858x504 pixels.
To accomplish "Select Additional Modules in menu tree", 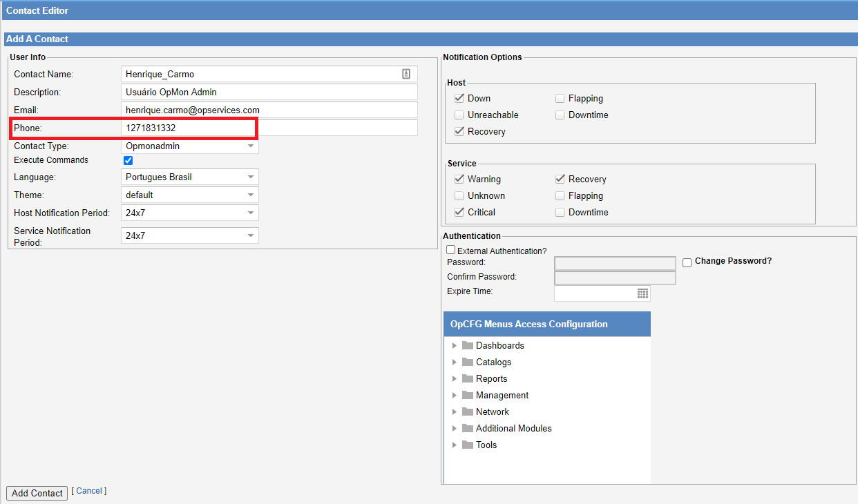I will (x=513, y=428).
